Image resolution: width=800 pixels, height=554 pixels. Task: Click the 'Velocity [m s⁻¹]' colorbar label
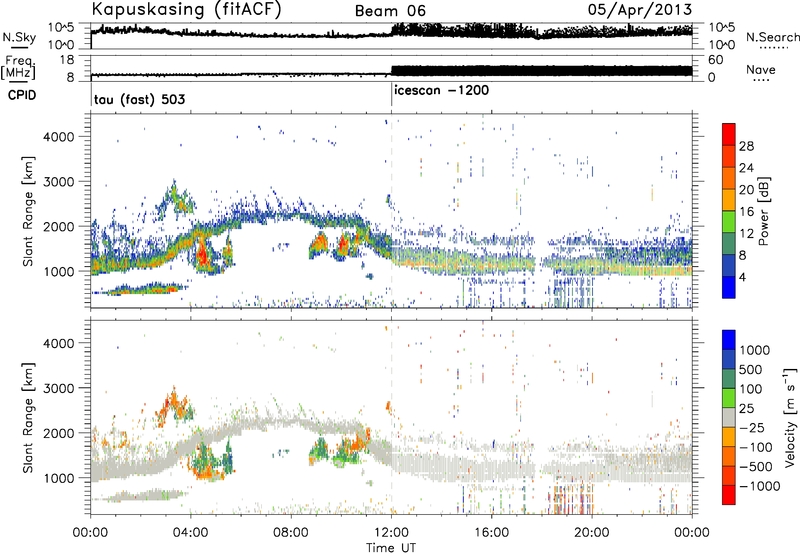[x=791, y=417]
